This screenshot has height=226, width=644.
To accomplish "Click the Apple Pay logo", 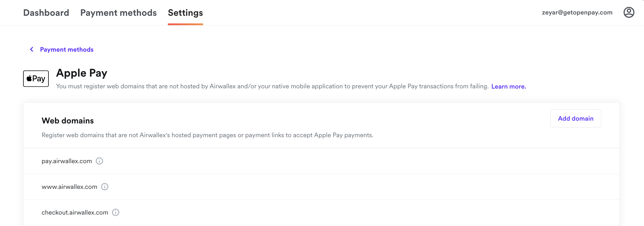I will (36, 79).
